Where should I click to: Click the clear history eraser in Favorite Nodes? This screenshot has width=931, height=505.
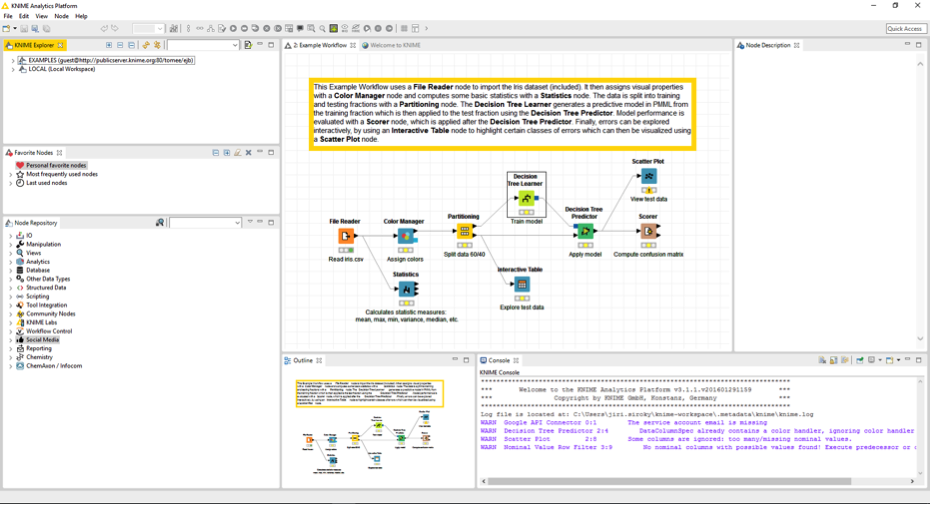click(x=238, y=153)
